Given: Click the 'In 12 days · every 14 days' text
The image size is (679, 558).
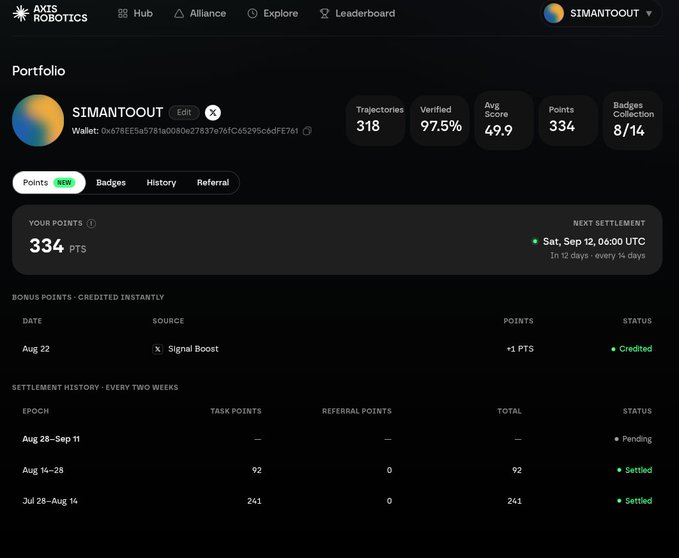Looking at the screenshot, I should coord(598,255).
